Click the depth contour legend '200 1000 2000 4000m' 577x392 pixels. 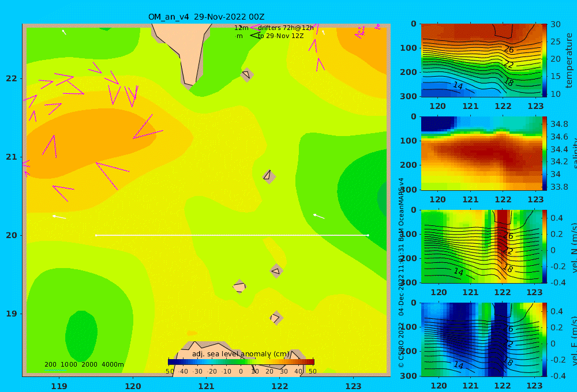(x=84, y=364)
